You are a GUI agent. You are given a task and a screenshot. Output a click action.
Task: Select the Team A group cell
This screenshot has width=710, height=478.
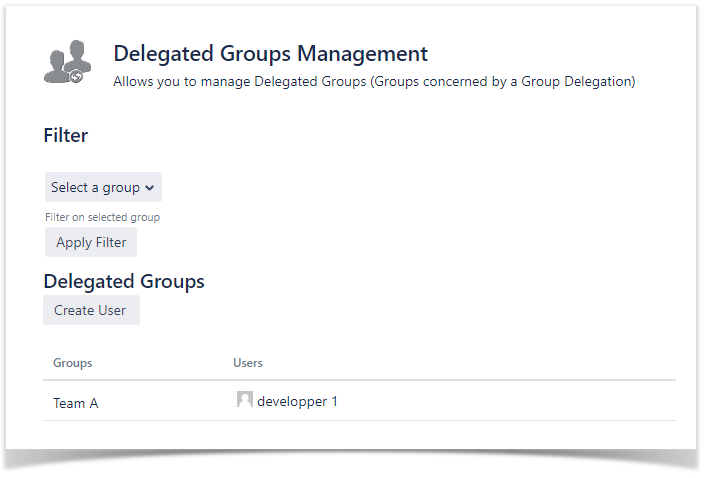(x=75, y=403)
